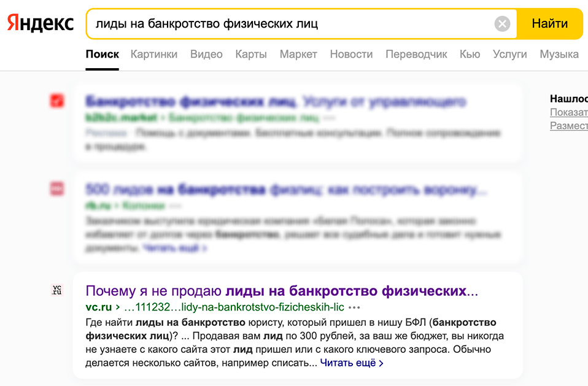The height and width of the screenshot is (386, 588).
Task: Open the Видео tab
Action: click(x=206, y=55)
